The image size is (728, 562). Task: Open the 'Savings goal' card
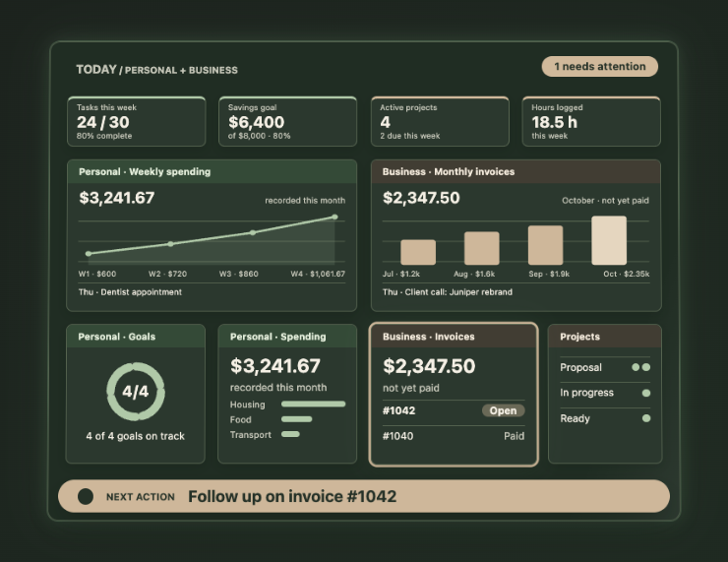288,122
